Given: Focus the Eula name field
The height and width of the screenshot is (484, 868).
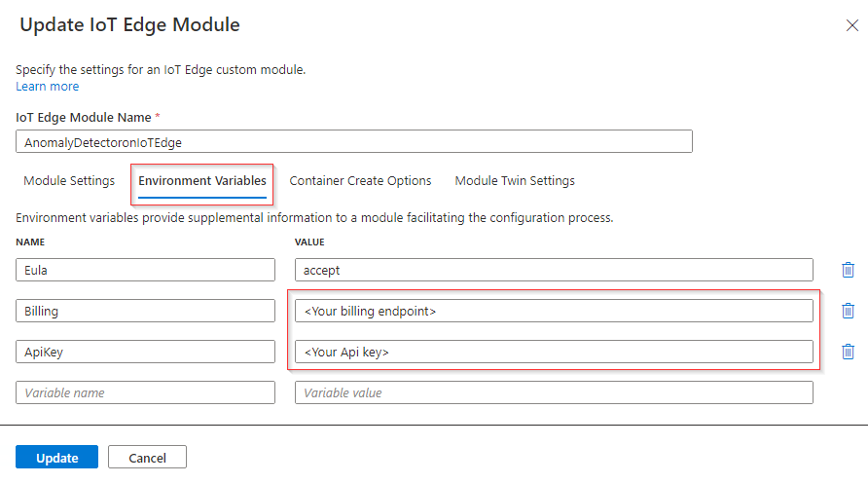Looking at the screenshot, I should point(146,270).
